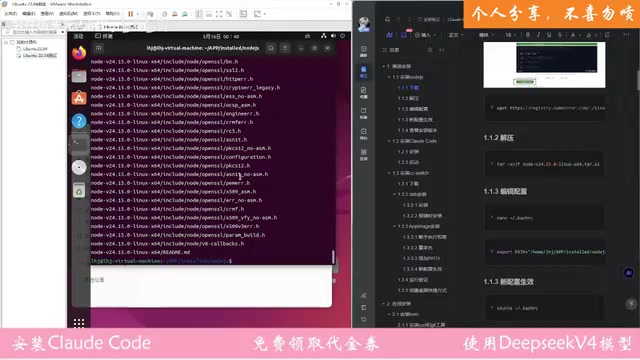The height and width of the screenshot is (360, 640).
Task: Launch Ubuntu Software from the dock
Action: pyautogui.click(x=79, y=98)
